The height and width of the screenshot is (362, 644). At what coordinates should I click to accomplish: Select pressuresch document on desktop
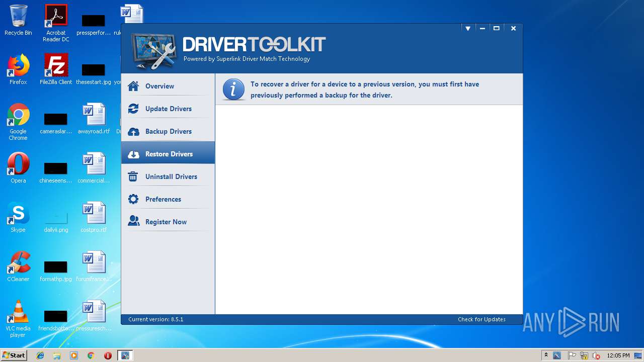(x=94, y=316)
